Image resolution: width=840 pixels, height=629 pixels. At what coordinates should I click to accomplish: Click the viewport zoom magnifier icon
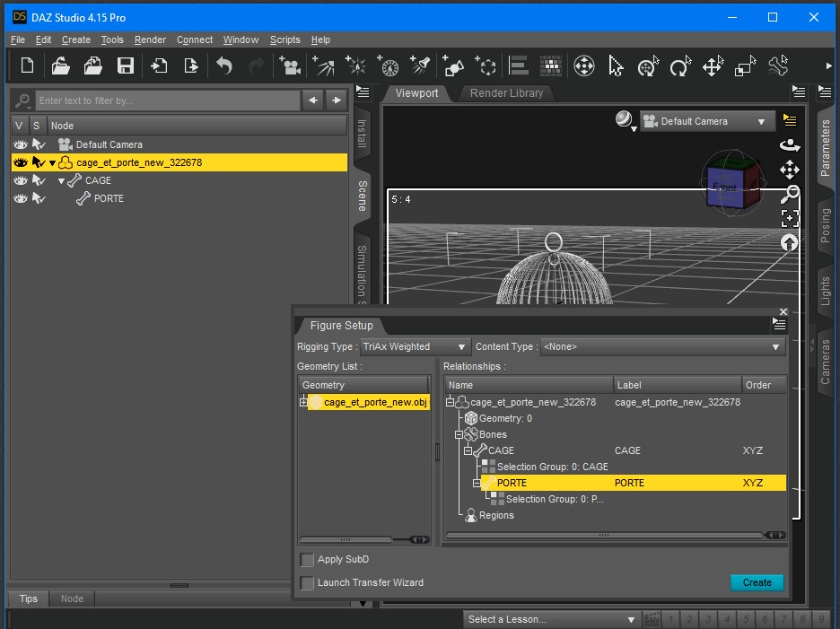click(x=790, y=194)
